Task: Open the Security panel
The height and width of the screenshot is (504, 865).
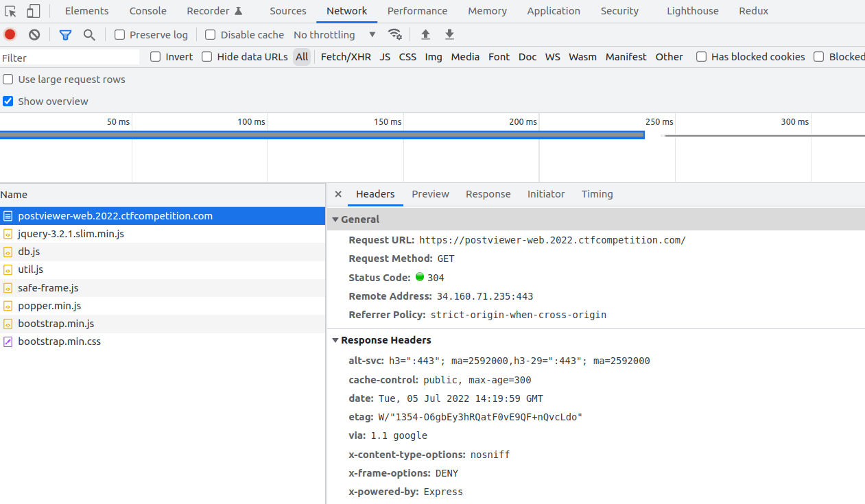Action: [619, 11]
